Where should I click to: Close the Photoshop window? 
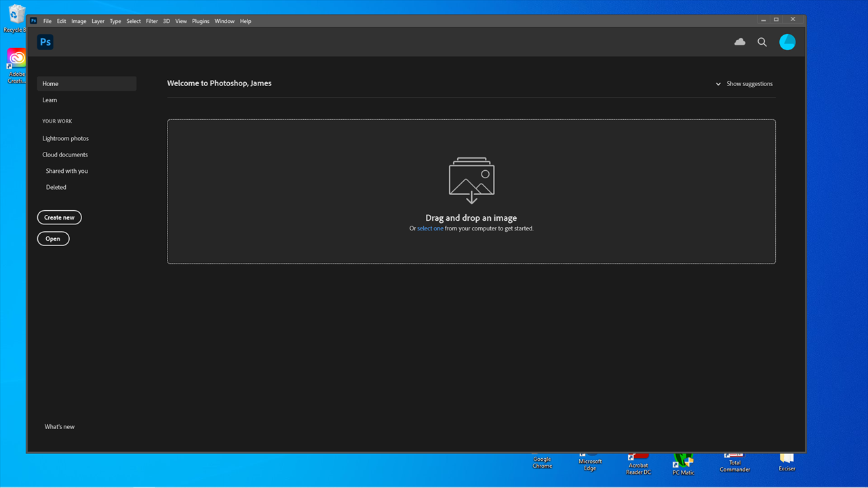[793, 20]
